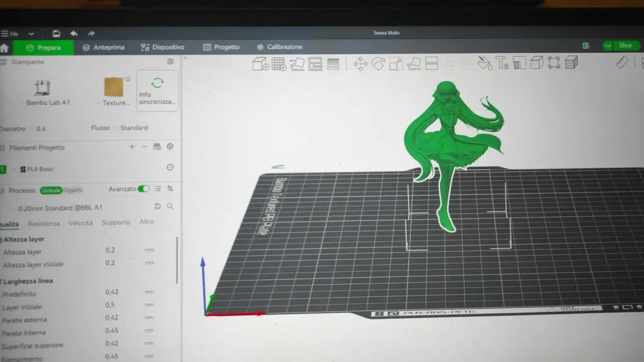Click the Layer iniziale width field
Image resolution: width=644 pixels, height=362 pixels.
point(110,305)
